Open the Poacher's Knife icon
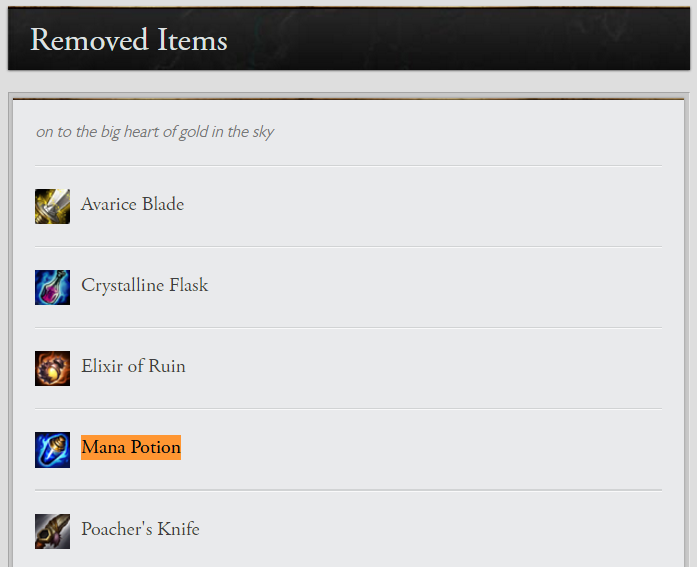The image size is (697, 567). click(x=52, y=530)
